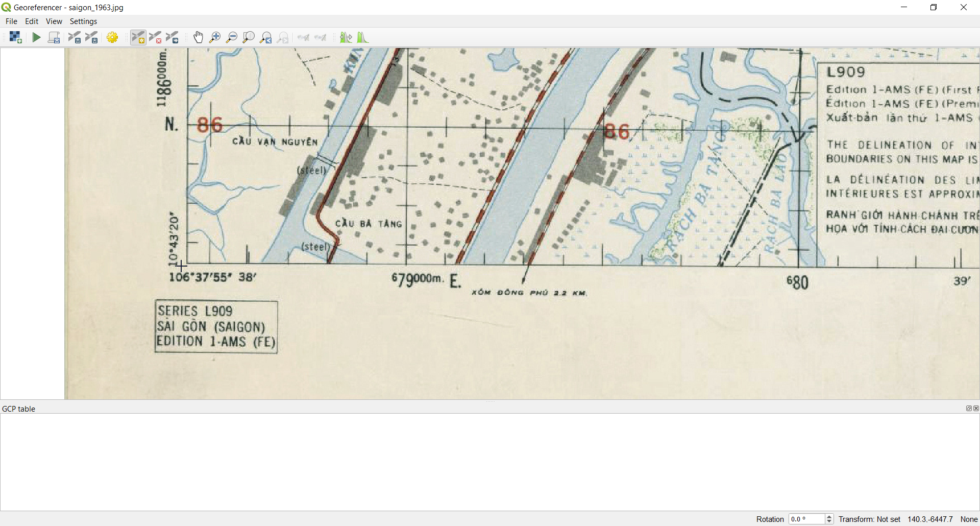Click the Zoom to Layer icon
The image size is (980, 526).
(x=249, y=37)
